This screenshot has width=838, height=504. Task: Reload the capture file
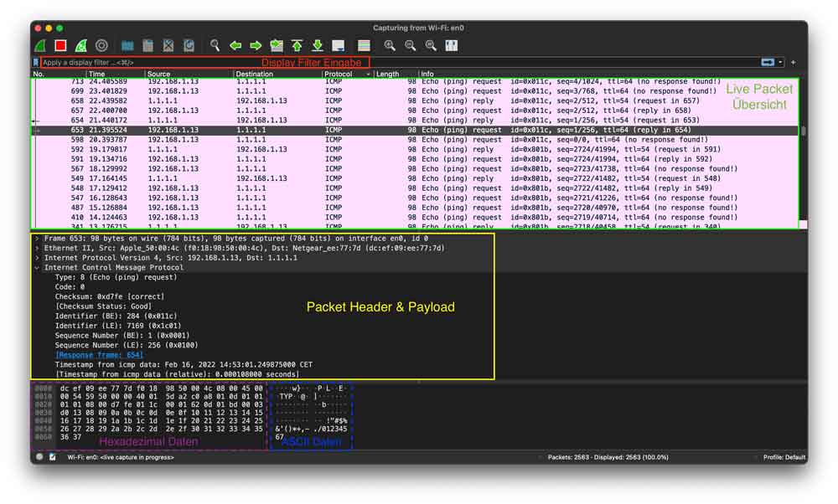(x=189, y=46)
